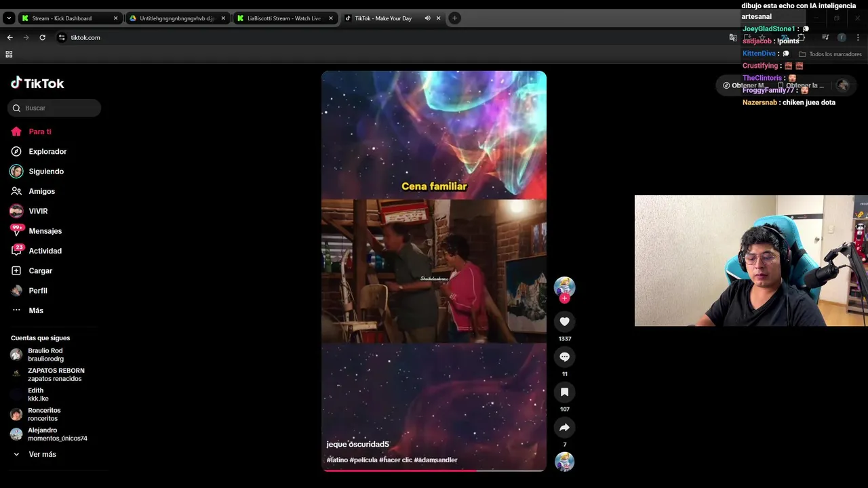Open the browser profile circle icon
868x488 pixels.
point(842,37)
